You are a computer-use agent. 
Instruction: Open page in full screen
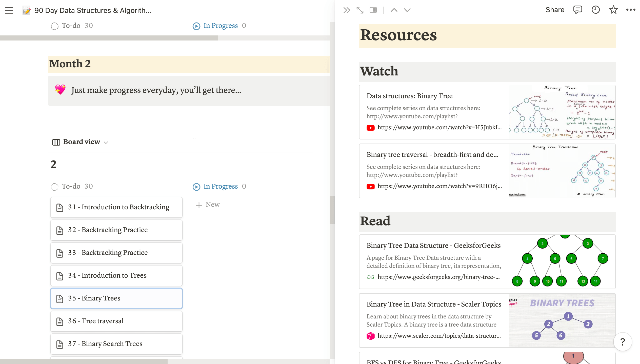click(x=360, y=10)
